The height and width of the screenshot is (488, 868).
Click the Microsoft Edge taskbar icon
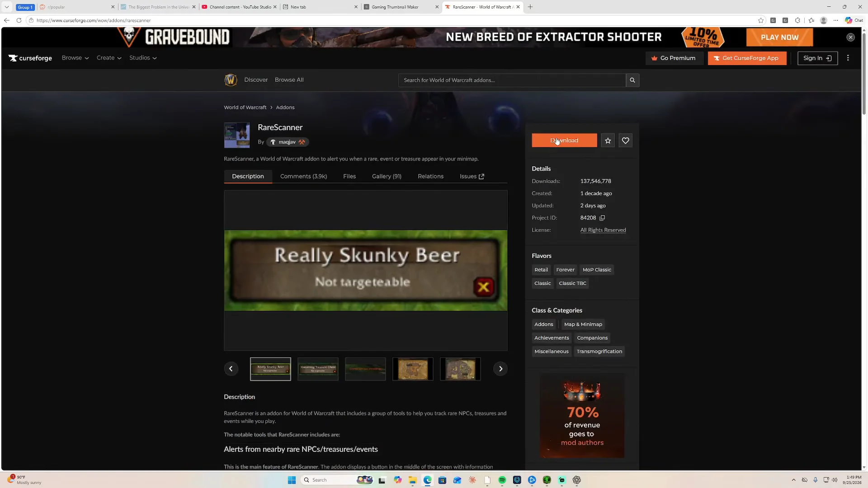click(427, 480)
